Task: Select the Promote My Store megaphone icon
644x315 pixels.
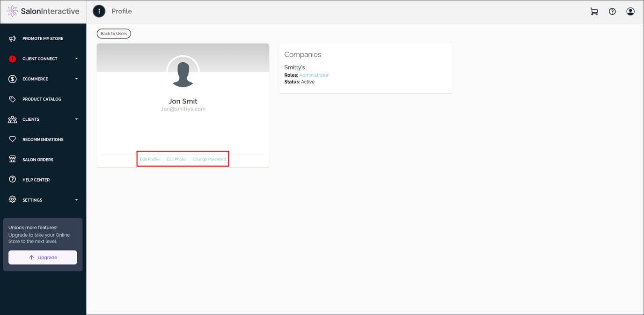Action: pos(12,38)
